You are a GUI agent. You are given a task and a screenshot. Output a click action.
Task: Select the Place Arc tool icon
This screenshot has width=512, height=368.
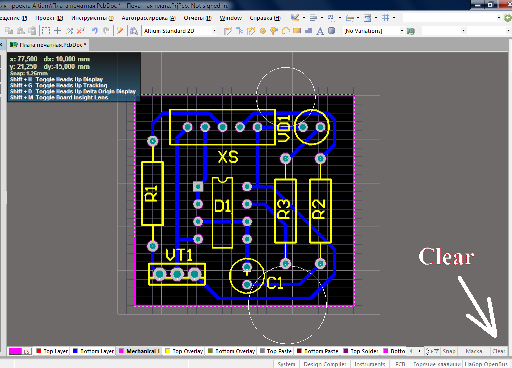click(286, 31)
